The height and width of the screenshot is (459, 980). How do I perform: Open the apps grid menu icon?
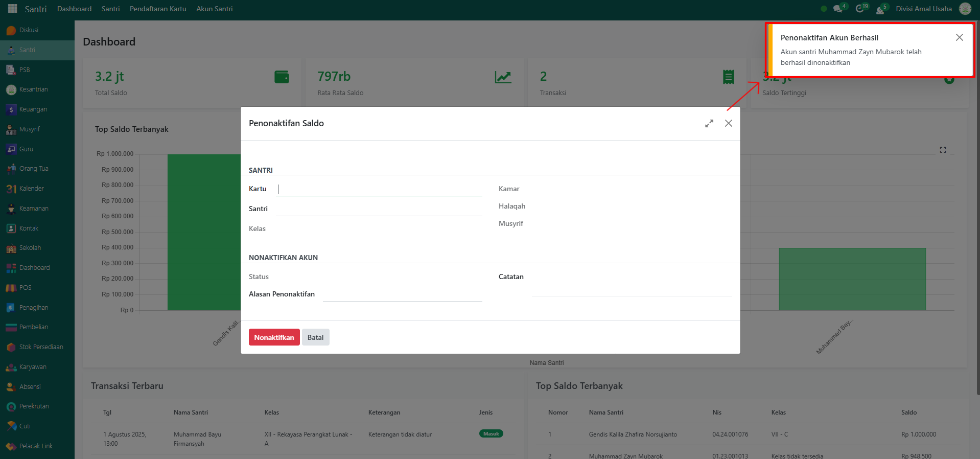[x=12, y=9]
